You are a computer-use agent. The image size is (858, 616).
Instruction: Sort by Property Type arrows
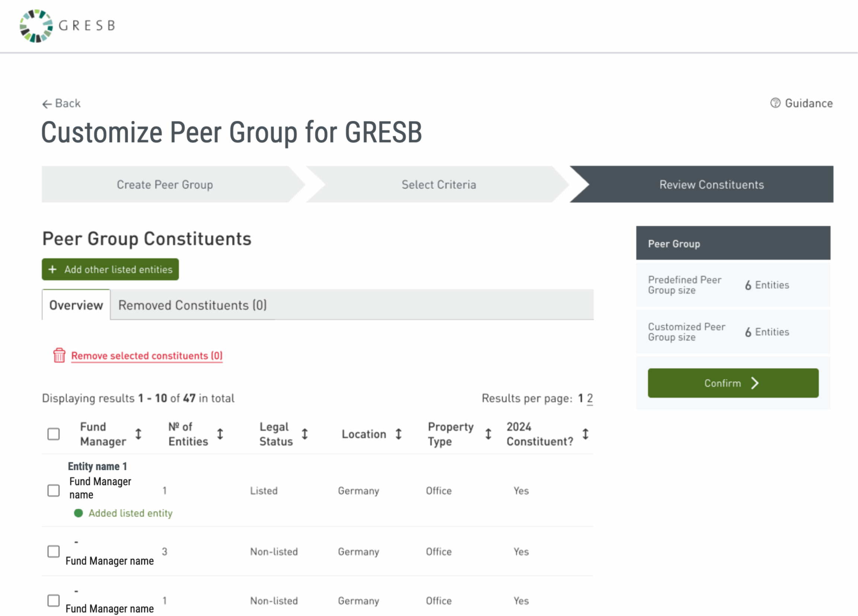click(x=488, y=434)
